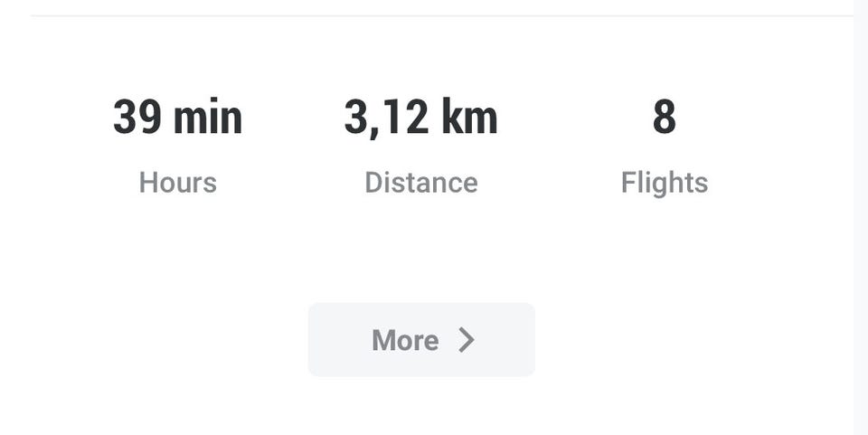This screenshot has width=868, height=435.
Task: Click the 3,12 km distance value
Action: [x=420, y=118]
